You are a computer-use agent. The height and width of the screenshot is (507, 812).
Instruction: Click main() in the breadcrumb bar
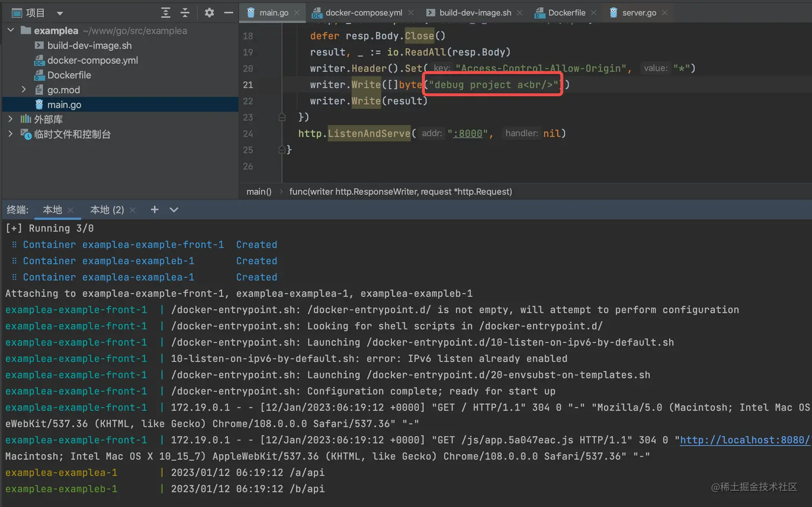(x=259, y=192)
